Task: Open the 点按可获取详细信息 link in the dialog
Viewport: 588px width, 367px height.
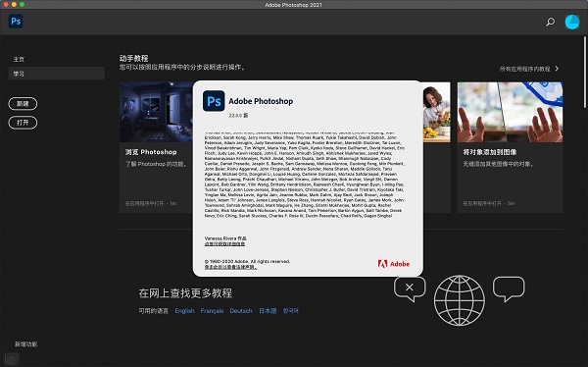Action: (x=224, y=243)
